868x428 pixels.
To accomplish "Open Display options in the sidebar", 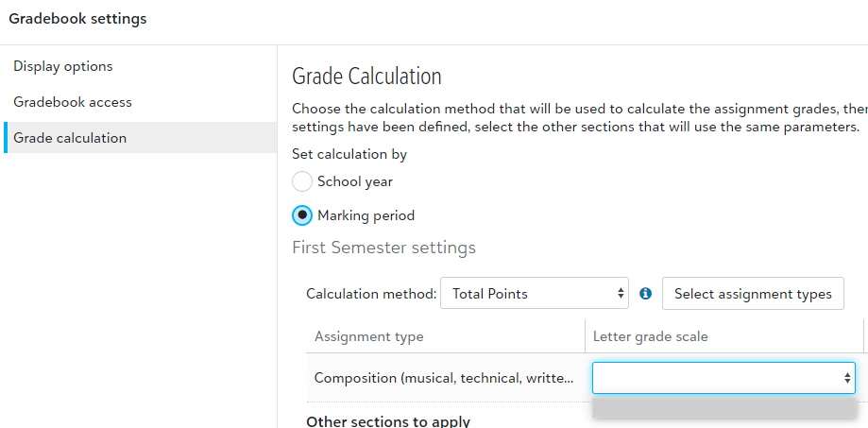I will coord(63,66).
